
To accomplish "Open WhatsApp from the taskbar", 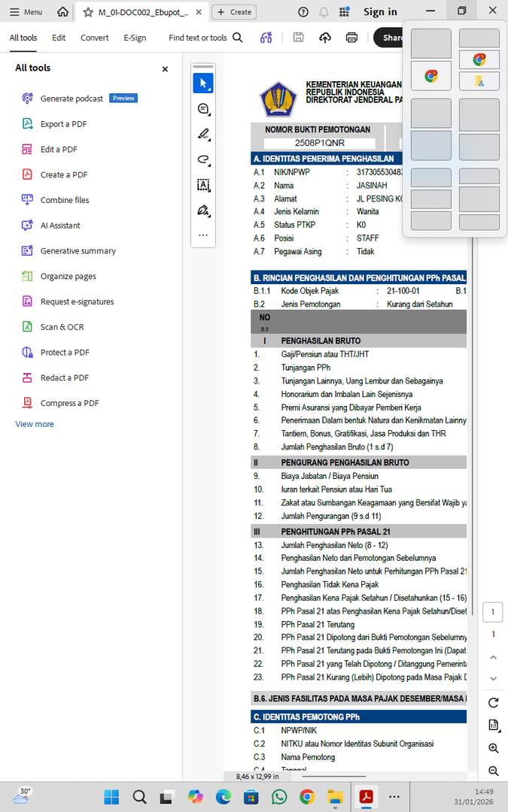I will pyautogui.click(x=279, y=797).
